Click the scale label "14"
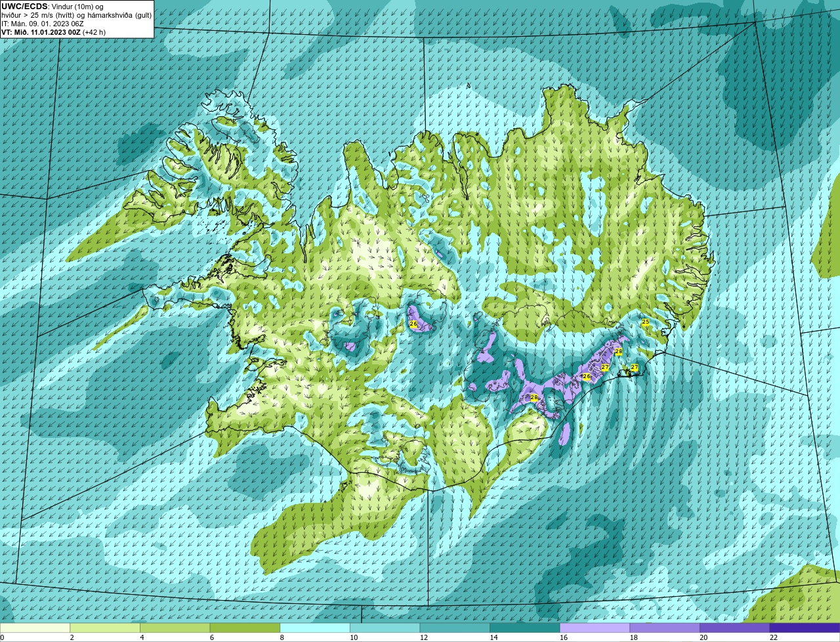The height and width of the screenshot is (642, 840). pos(493,637)
